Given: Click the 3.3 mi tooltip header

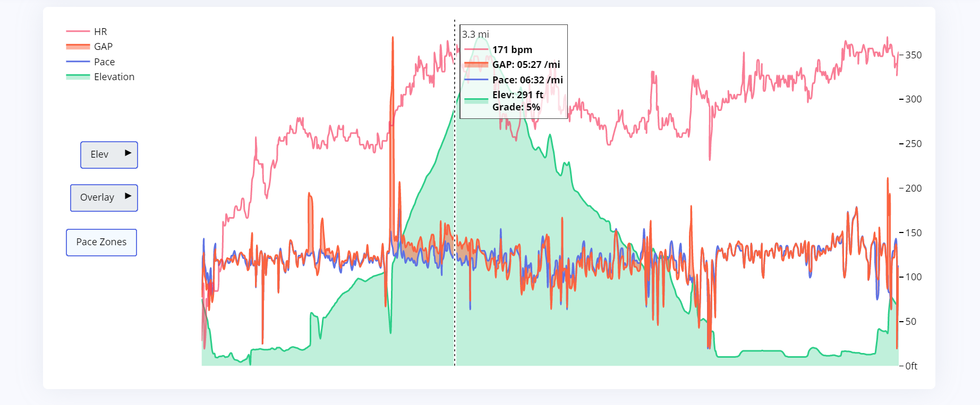Looking at the screenshot, I should [x=475, y=35].
